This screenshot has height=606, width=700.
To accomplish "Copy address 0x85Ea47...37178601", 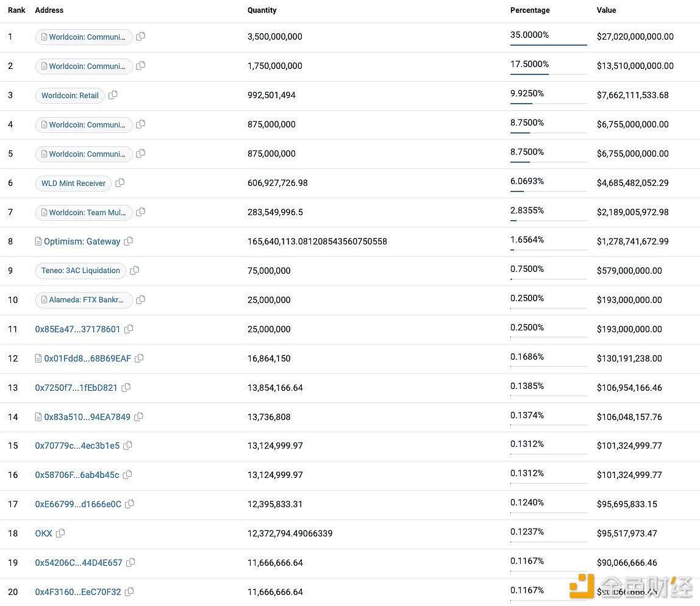I will pos(129,329).
